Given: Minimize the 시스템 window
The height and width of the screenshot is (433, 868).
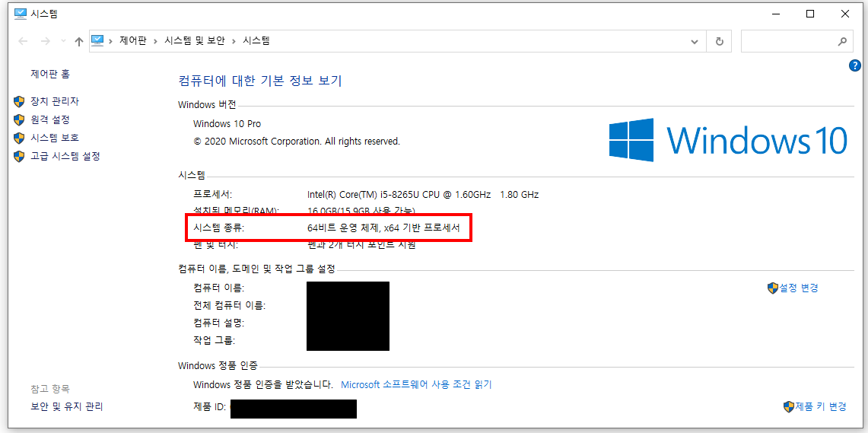Looking at the screenshot, I should [x=775, y=14].
